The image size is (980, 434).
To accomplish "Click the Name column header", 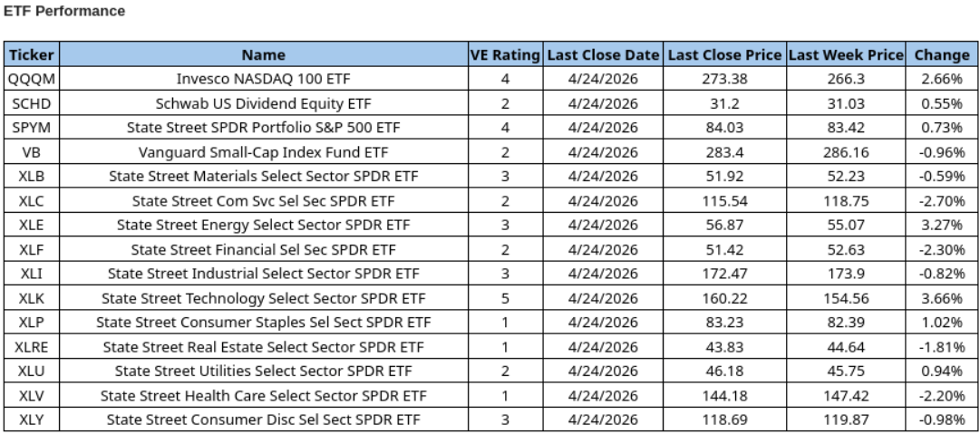I will [x=264, y=55].
